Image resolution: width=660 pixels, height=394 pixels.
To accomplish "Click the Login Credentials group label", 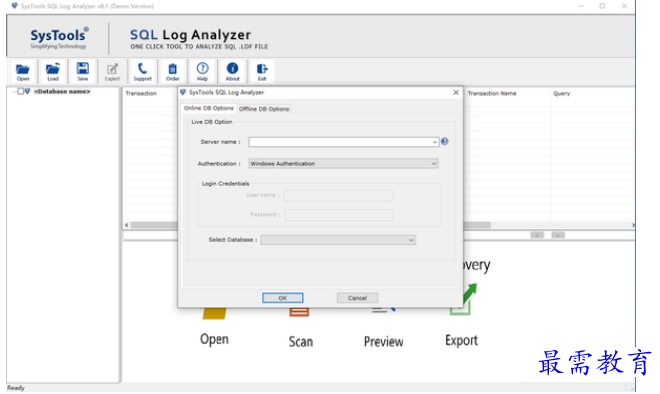I will (x=225, y=184).
